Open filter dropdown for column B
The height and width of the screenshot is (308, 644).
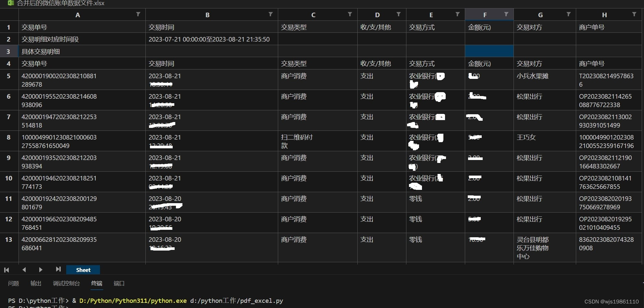point(271,14)
